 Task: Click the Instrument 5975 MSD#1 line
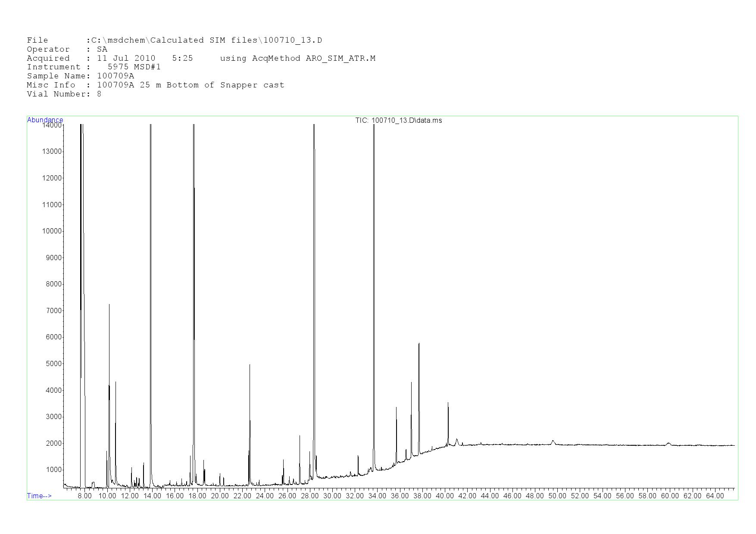pos(94,67)
